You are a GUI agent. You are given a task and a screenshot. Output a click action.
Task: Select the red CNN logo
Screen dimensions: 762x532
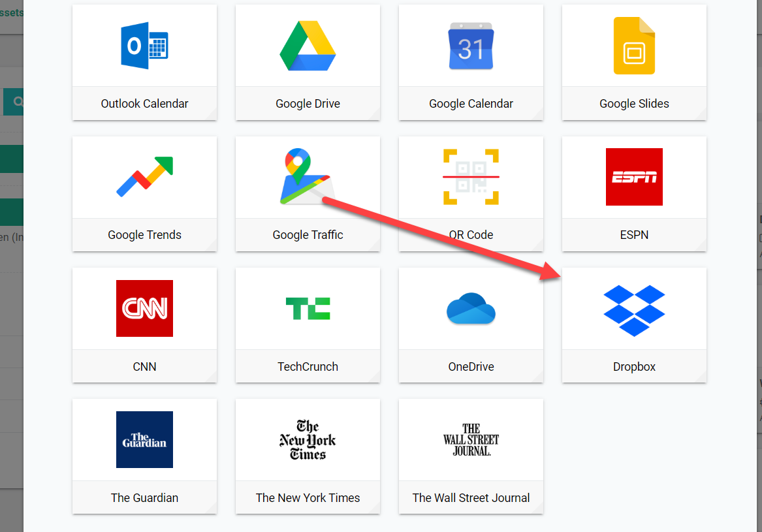coord(144,308)
